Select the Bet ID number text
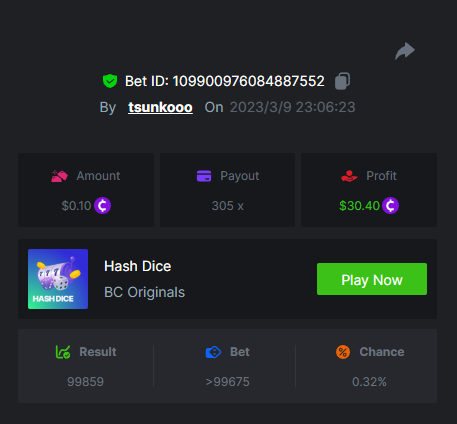The image size is (457, 424). click(248, 81)
